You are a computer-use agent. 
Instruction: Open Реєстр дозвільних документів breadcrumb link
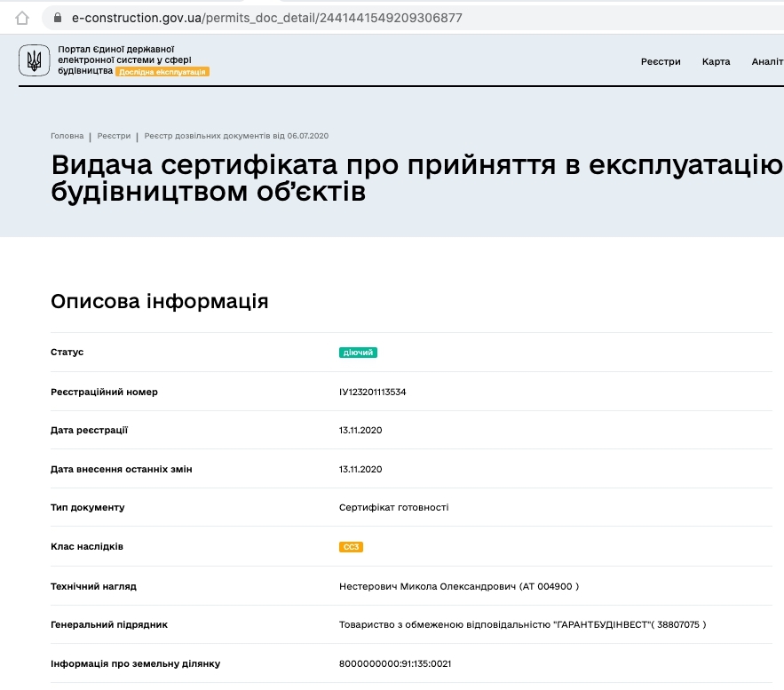point(236,136)
